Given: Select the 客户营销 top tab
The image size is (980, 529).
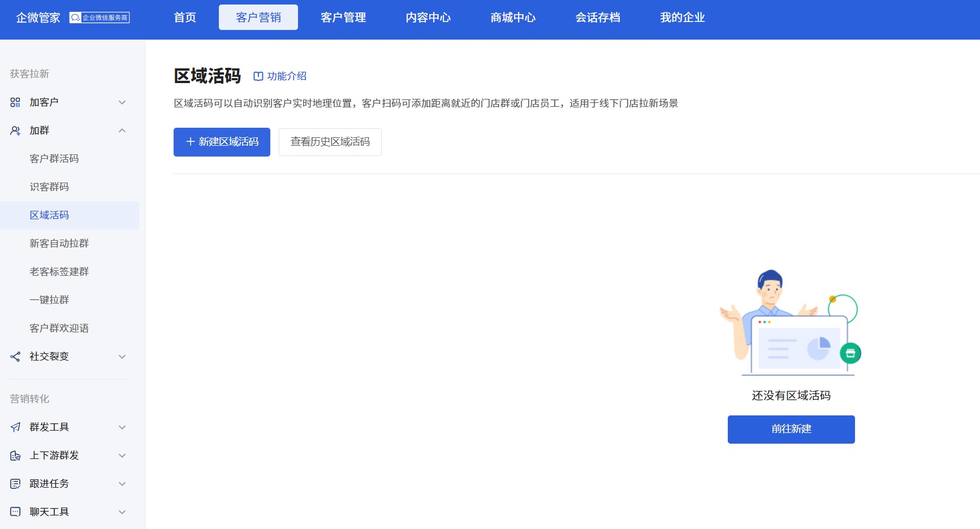Looking at the screenshot, I should (x=258, y=18).
